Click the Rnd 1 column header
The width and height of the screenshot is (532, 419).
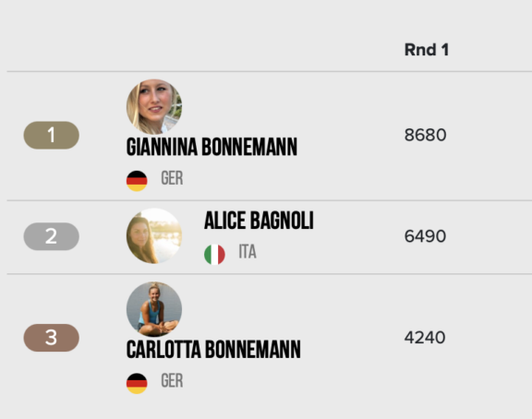tap(427, 50)
